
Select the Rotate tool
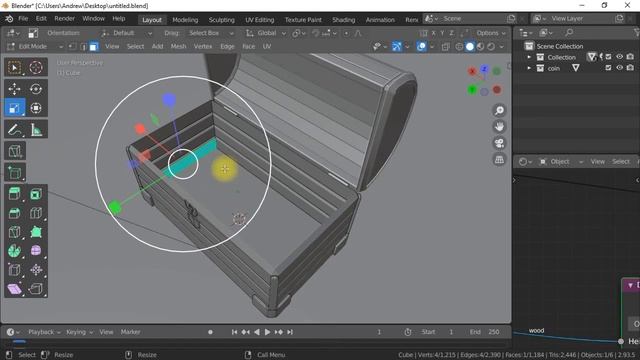point(36,89)
